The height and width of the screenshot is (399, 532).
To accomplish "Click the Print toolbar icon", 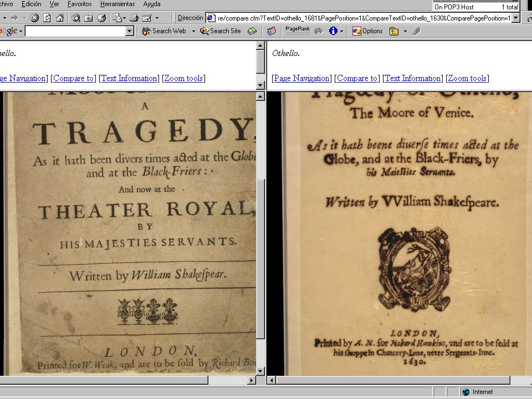I will [x=134, y=18].
